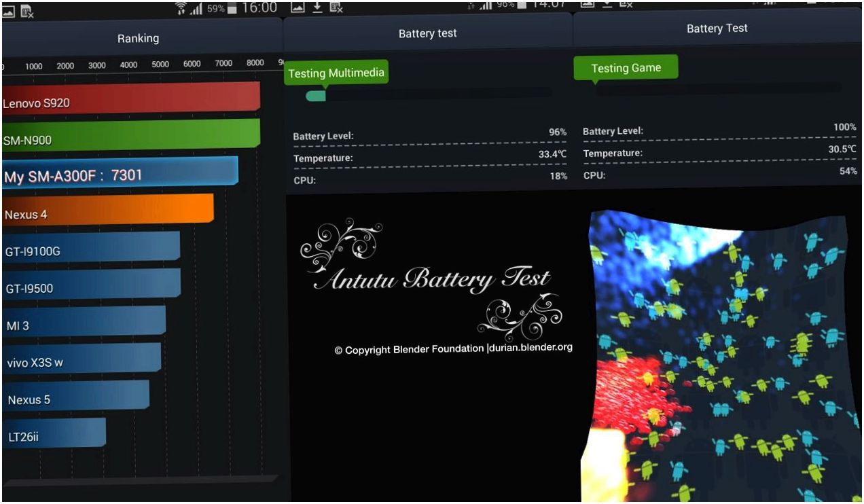Tap the 16:00 clock
Viewport: 864px width, 504px height.
click(x=260, y=8)
